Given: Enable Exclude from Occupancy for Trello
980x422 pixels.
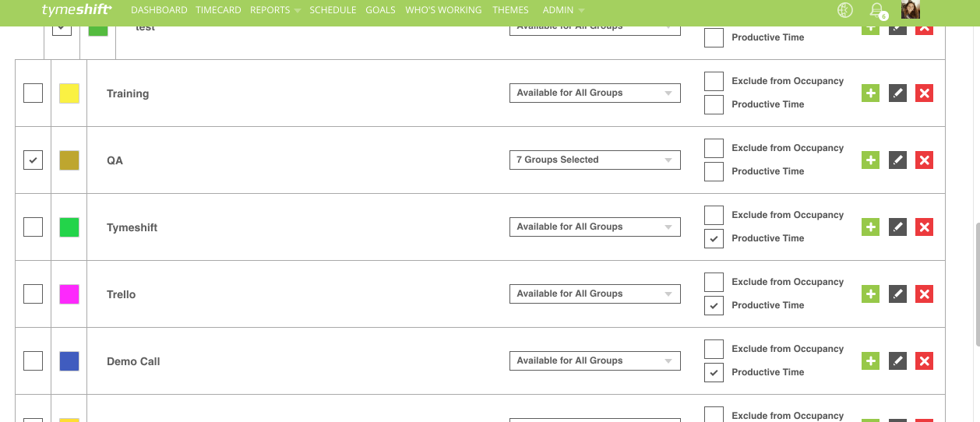Looking at the screenshot, I should click(x=714, y=282).
